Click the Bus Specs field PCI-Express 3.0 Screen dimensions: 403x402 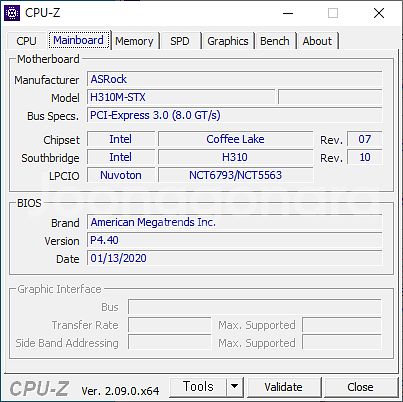[235, 115]
